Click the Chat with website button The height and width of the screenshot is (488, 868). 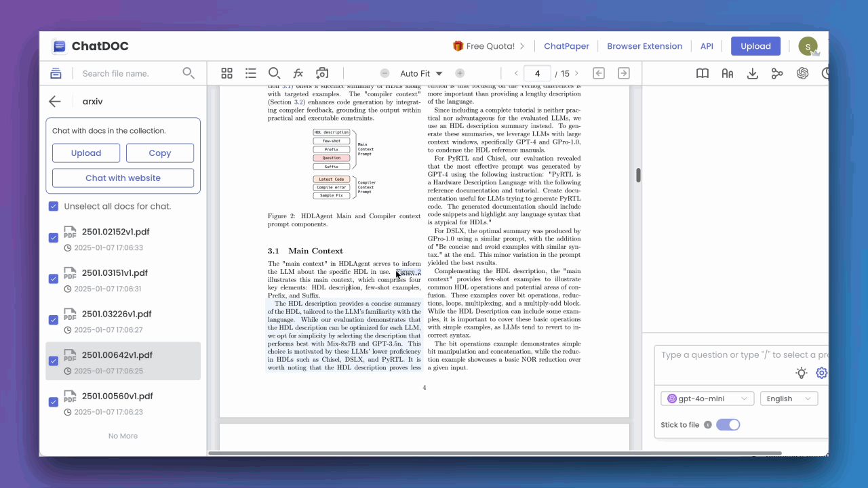pyautogui.click(x=123, y=178)
